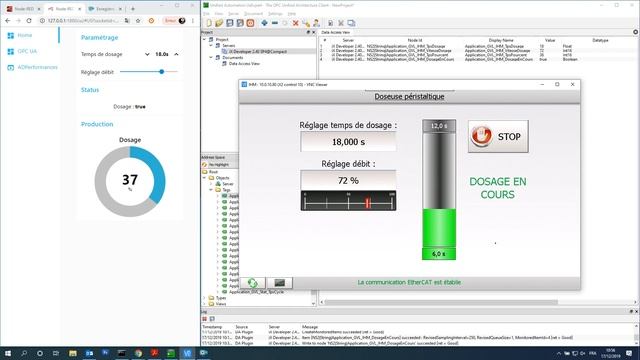Click the save log icon in Log panel
The image size is (640, 360).
[212, 319]
